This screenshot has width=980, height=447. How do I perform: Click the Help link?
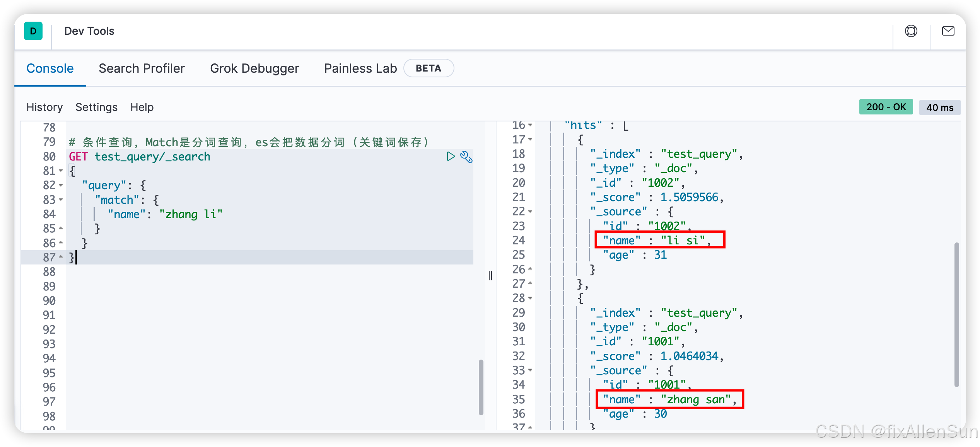142,107
